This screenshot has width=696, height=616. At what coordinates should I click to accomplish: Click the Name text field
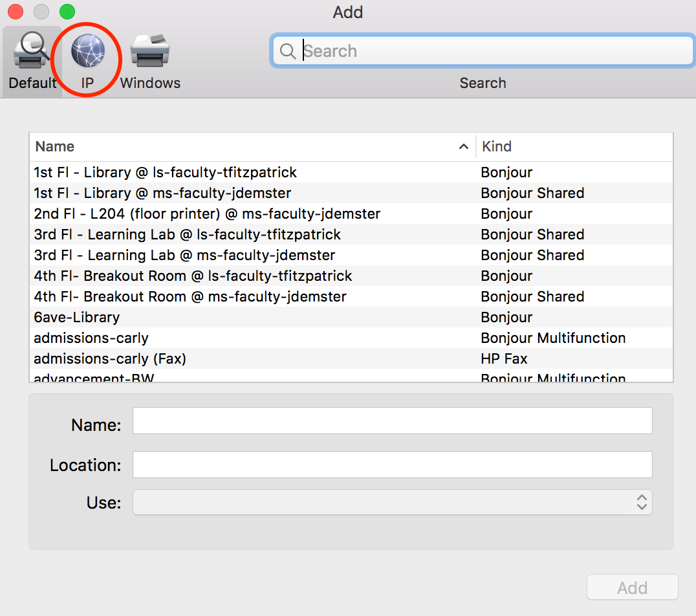point(392,421)
